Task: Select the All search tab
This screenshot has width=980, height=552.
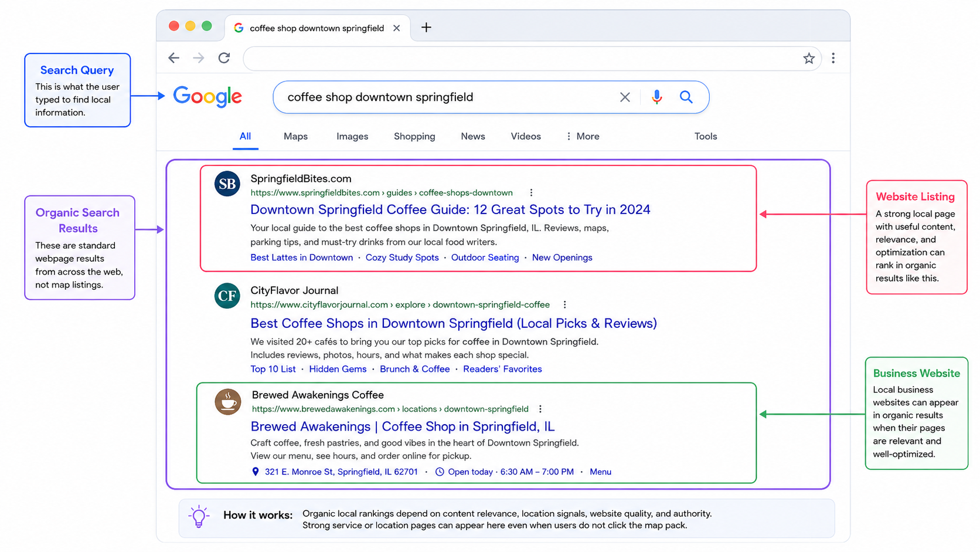Action: (245, 137)
